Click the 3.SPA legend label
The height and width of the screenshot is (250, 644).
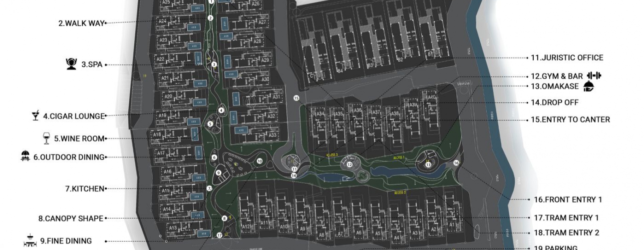(92, 64)
